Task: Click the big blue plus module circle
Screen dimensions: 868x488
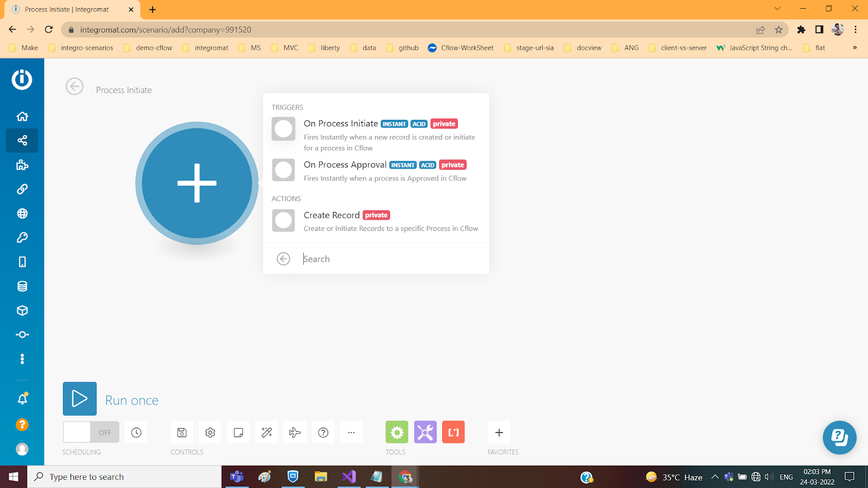Action: tap(197, 183)
